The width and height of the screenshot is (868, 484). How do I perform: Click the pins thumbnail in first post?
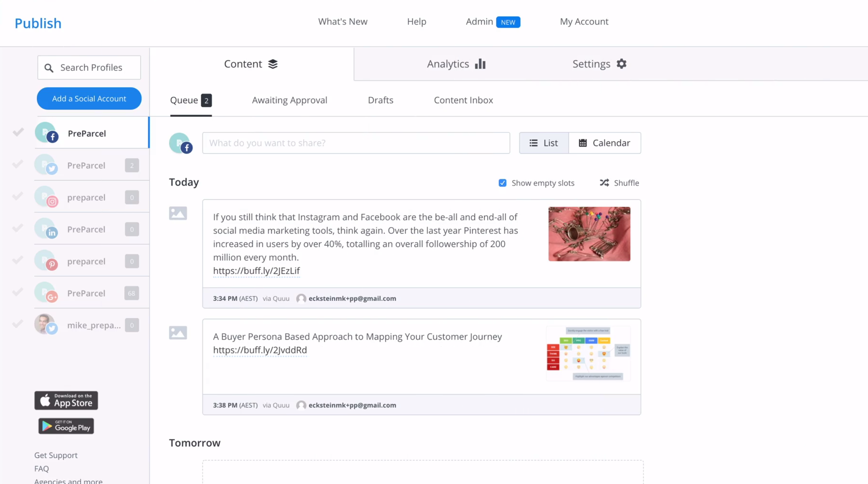point(589,234)
